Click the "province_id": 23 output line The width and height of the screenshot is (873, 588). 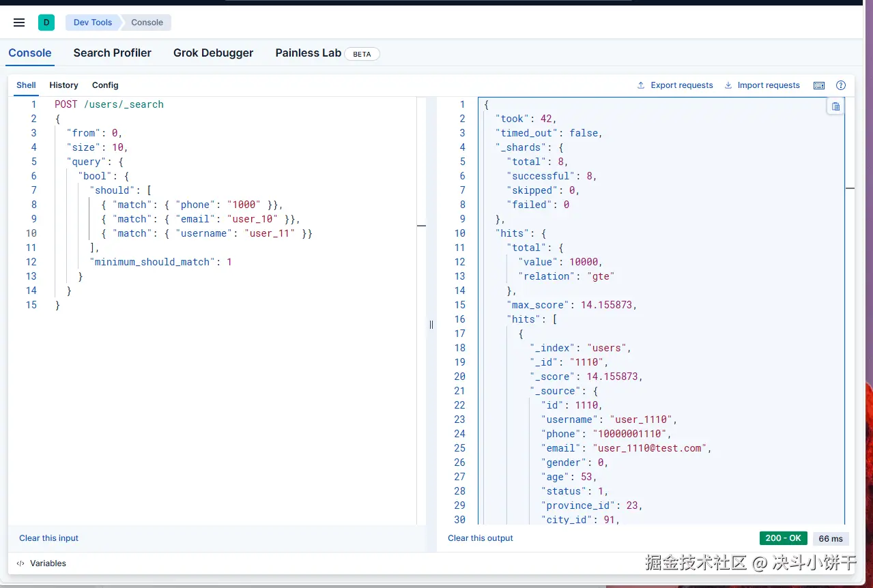(x=592, y=505)
